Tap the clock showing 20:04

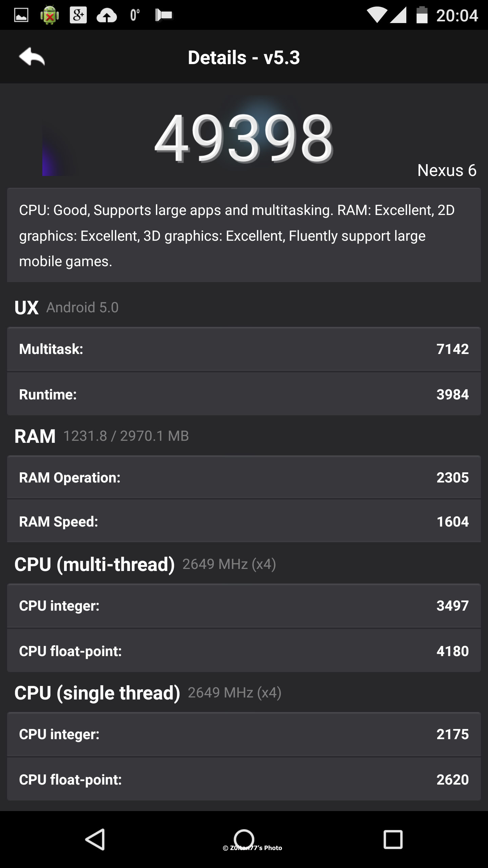[x=457, y=16]
